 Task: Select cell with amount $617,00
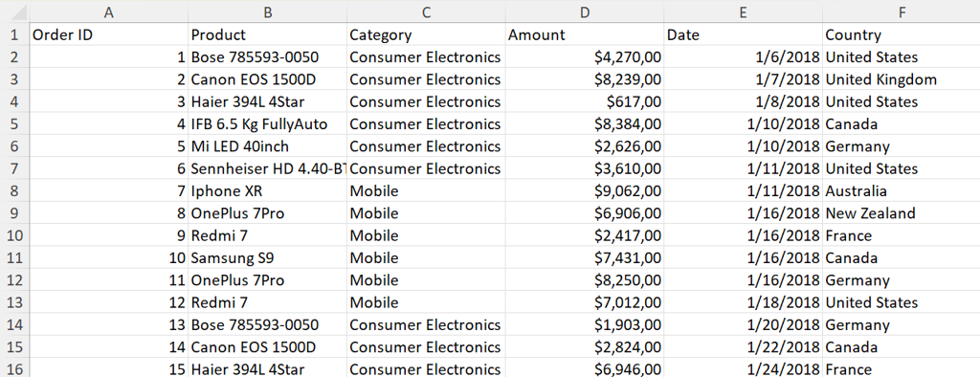pyautogui.click(x=585, y=101)
